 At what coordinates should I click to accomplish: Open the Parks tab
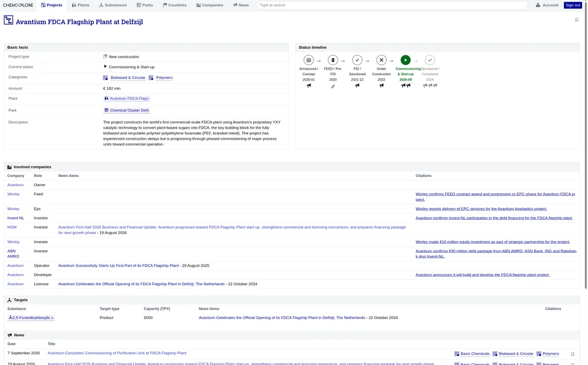(x=145, y=5)
